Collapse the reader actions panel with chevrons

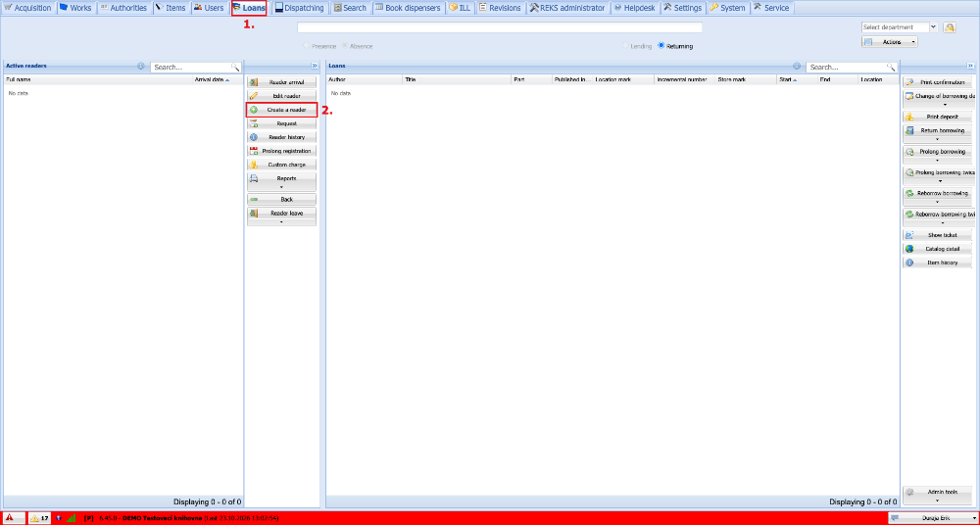point(314,66)
